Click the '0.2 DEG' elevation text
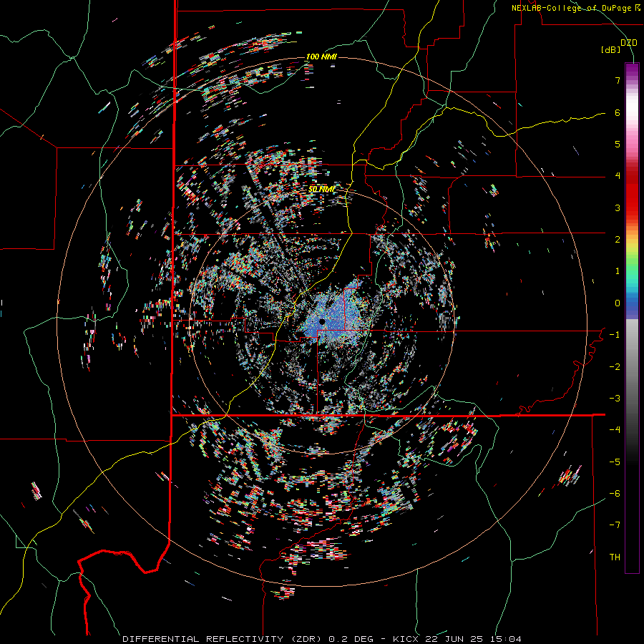The image size is (644, 644). click(x=351, y=639)
